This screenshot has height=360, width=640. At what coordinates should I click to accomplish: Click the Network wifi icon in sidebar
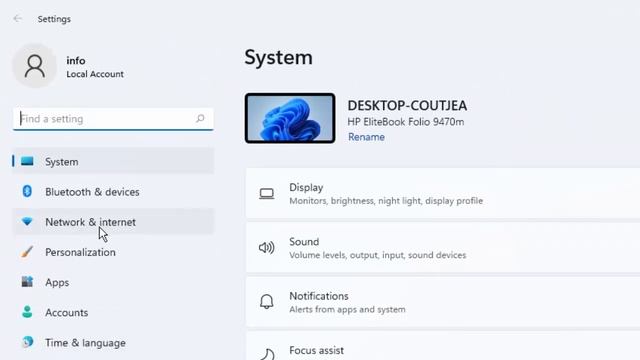27,222
